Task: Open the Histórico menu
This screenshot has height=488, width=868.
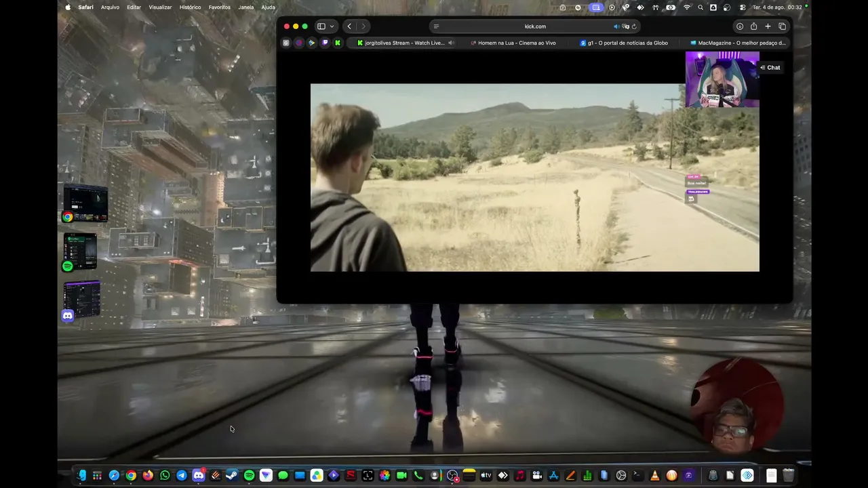Action: point(190,7)
